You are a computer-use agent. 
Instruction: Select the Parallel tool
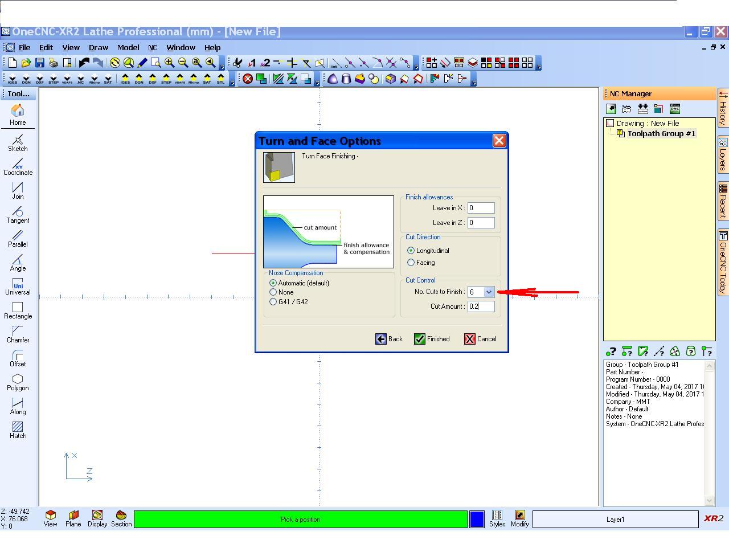pos(18,239)
